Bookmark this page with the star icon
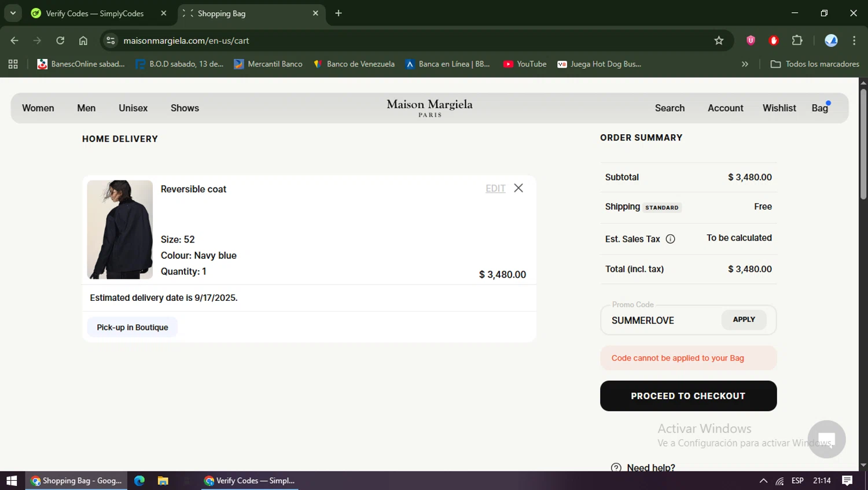This screenshot has height=490, width=868. pyautogui.click(x=719, y=40)
